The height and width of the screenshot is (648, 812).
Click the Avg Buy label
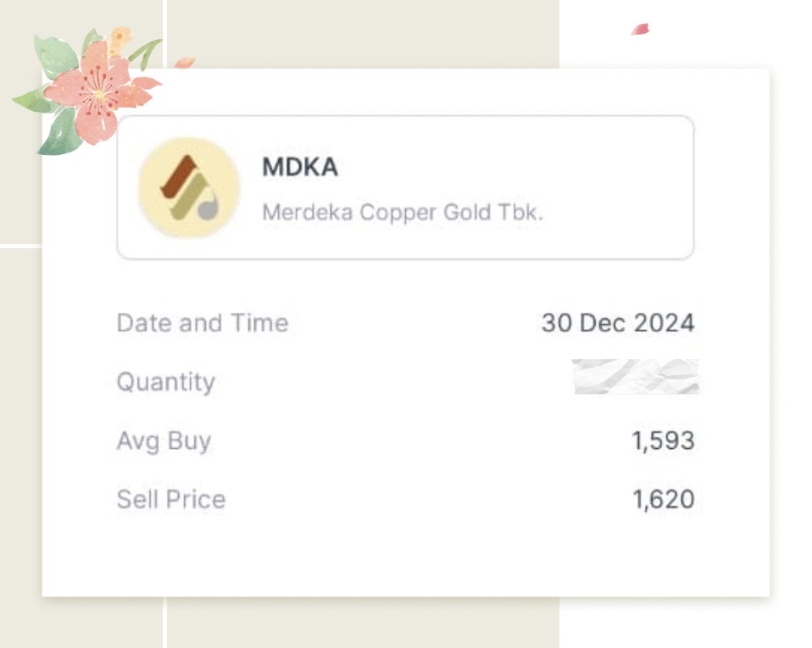pyautogui.click(x=164, y=440)
